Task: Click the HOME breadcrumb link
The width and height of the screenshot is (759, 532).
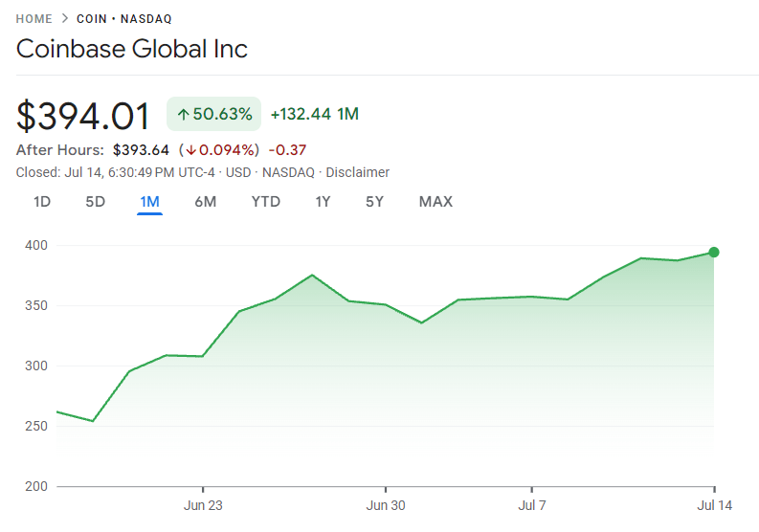Action: click(35, 19)
